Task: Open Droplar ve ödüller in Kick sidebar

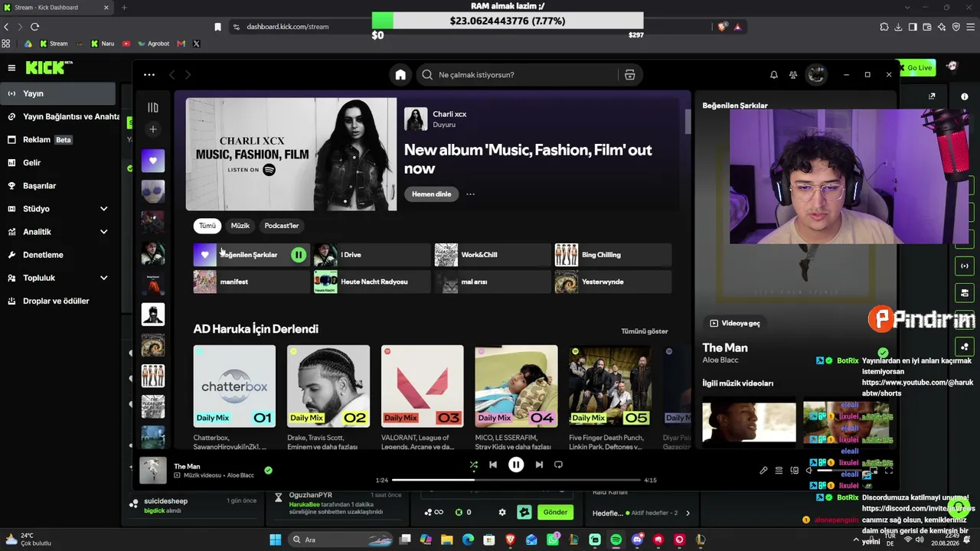Action: click(57, 301)
